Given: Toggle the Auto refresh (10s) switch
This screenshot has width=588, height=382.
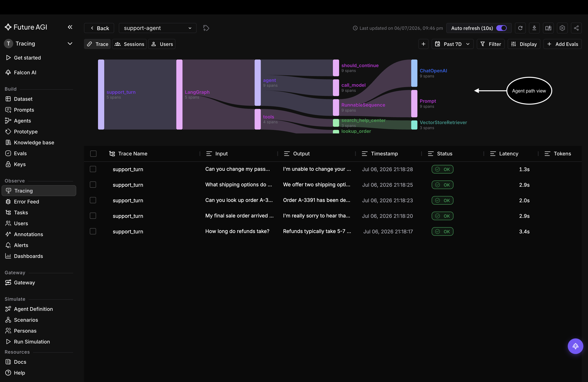Looking at the screenshot, I should pos(501,28).
